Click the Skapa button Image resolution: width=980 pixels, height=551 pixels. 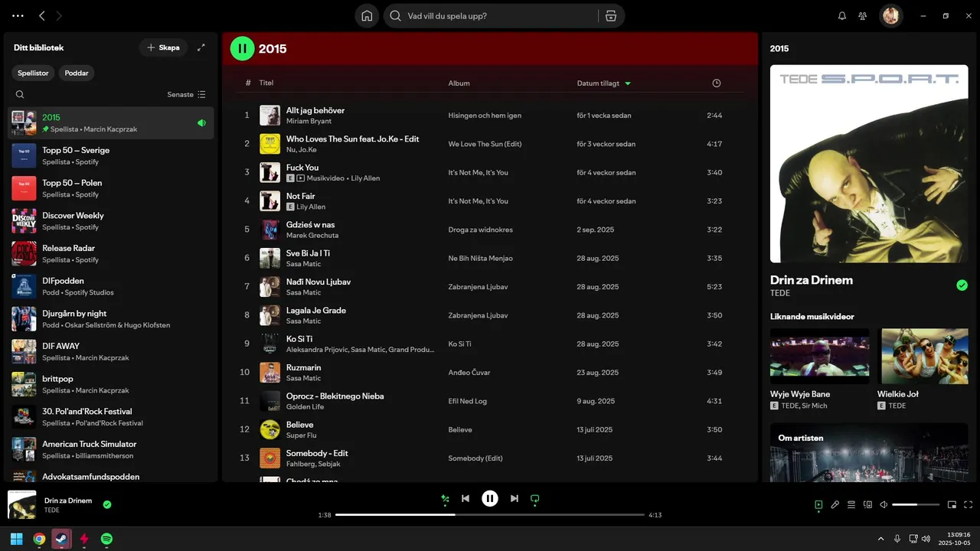[163, 47]
